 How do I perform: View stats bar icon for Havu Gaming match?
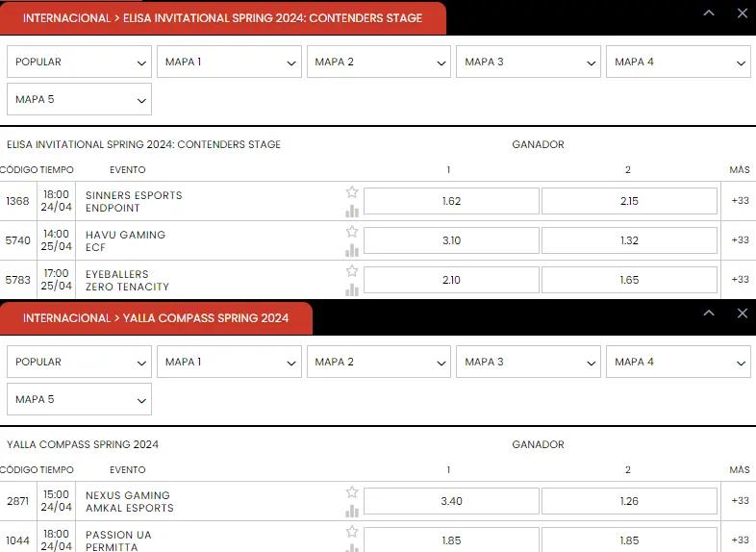[352, 250]
